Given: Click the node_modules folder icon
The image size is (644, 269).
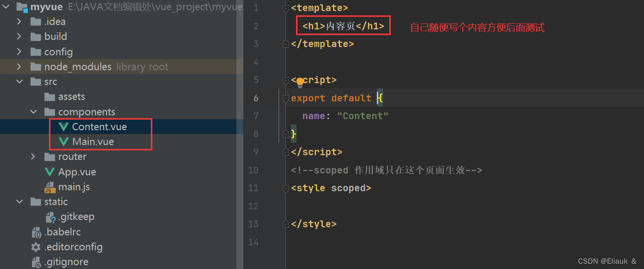Looking at the screenshot, I should (36, 67).
